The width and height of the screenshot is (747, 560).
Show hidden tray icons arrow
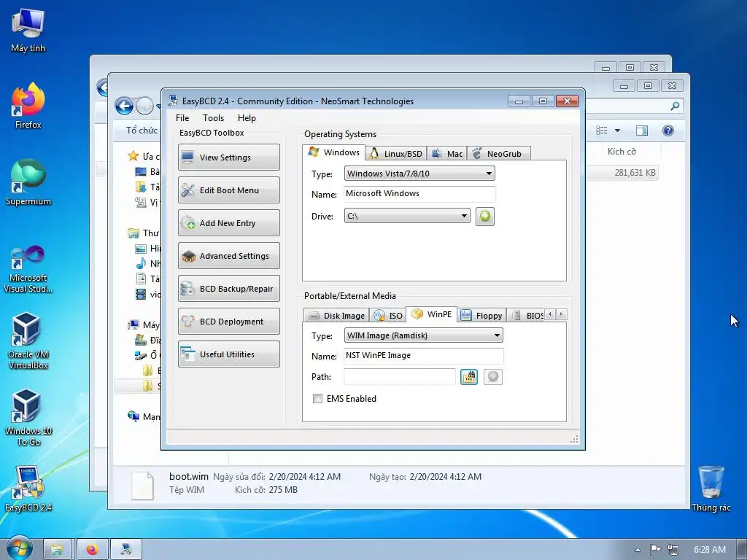pyautogui.click(x=638, y=550)
